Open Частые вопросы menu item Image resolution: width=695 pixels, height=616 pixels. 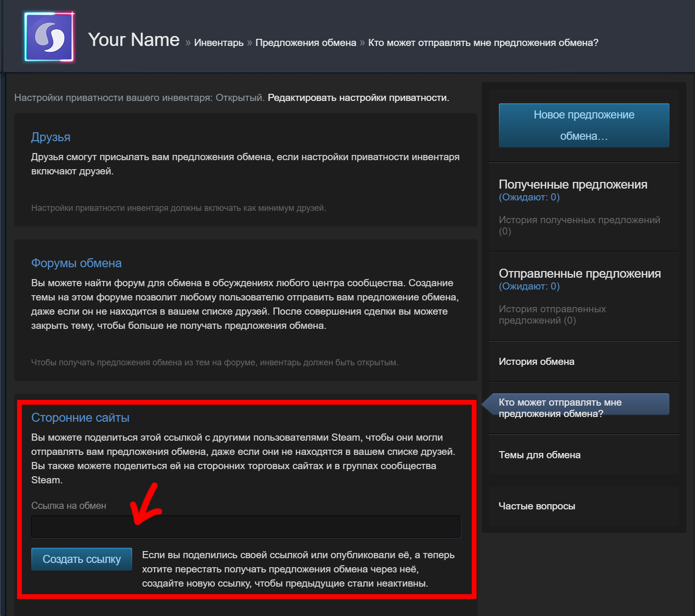537,506
